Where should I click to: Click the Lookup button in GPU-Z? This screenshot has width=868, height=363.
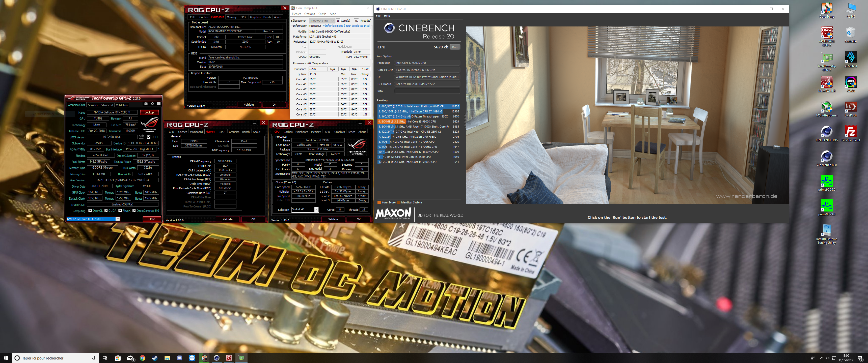[149, 112]
